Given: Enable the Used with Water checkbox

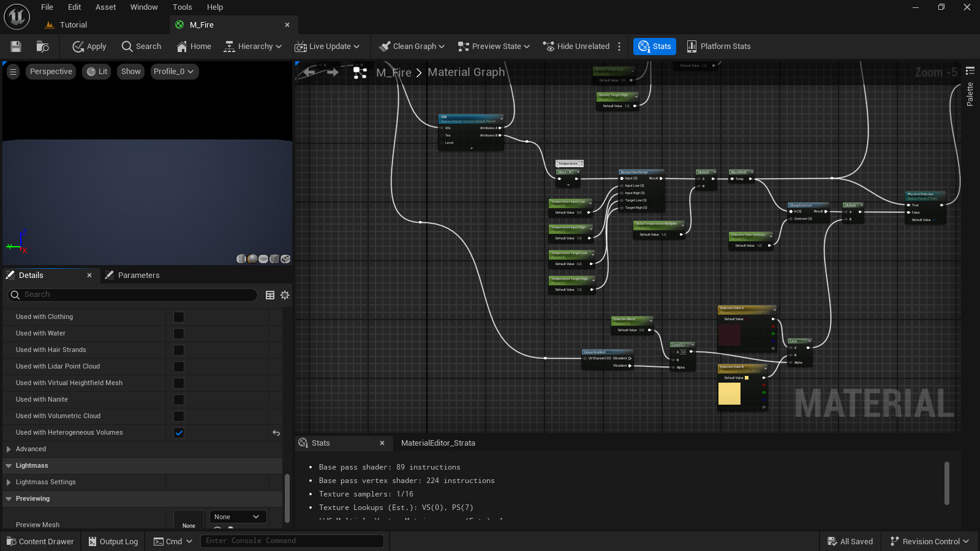Looking at the screenshot, I should tap(178, 334).
